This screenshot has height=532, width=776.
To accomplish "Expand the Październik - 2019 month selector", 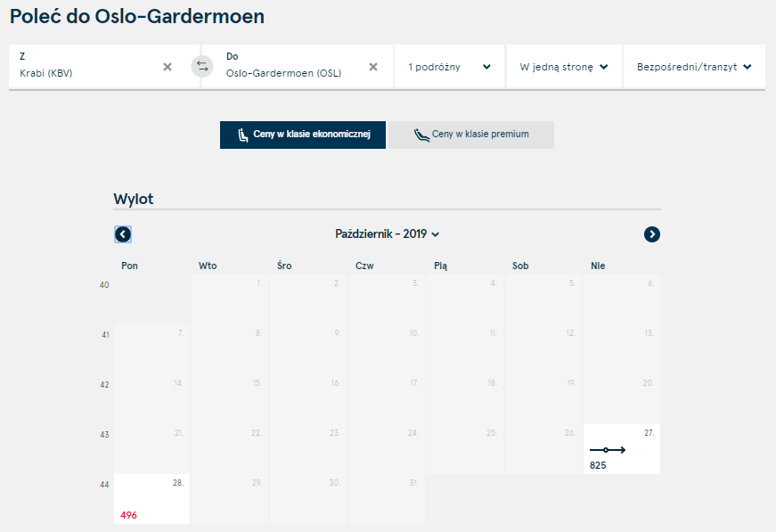I will pyautogui.click(x=387, y=234).
